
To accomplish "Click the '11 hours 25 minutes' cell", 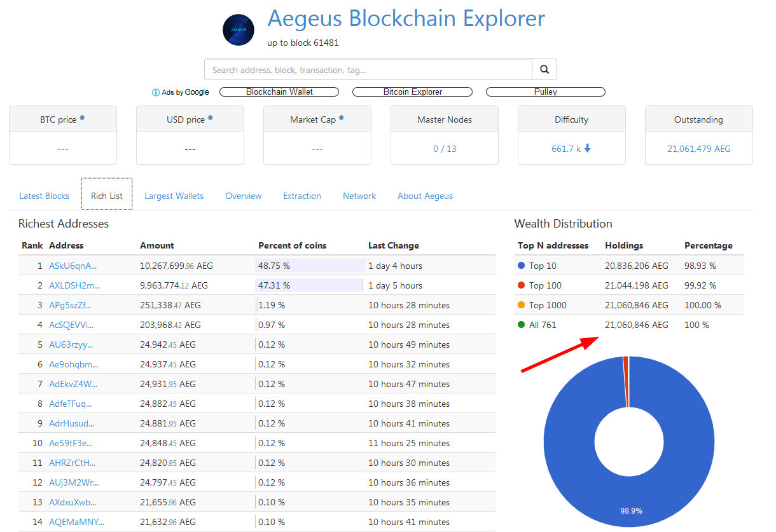I will (x=409, y=443).
